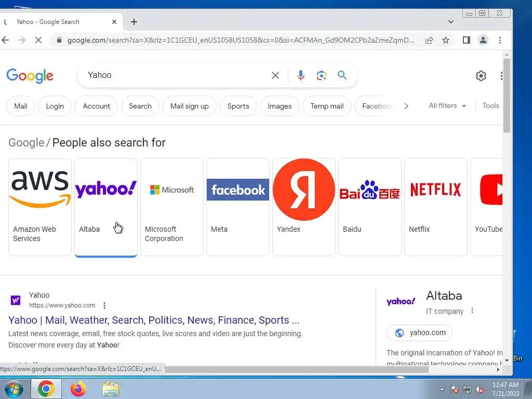Image resolution: width=532 pixels, height=399 pixels.
Task: Open yahoo.com button in Altaba panel
Action: [x=419, y=333]
